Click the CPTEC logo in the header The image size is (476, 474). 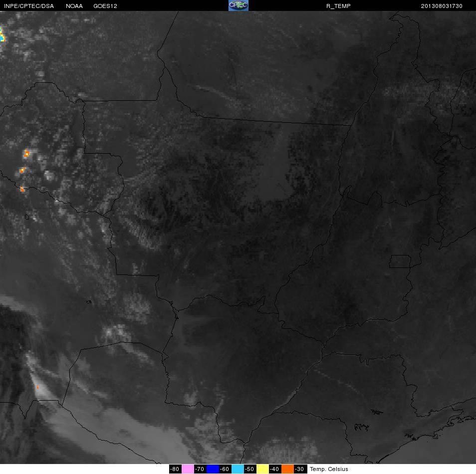(238, 5)
